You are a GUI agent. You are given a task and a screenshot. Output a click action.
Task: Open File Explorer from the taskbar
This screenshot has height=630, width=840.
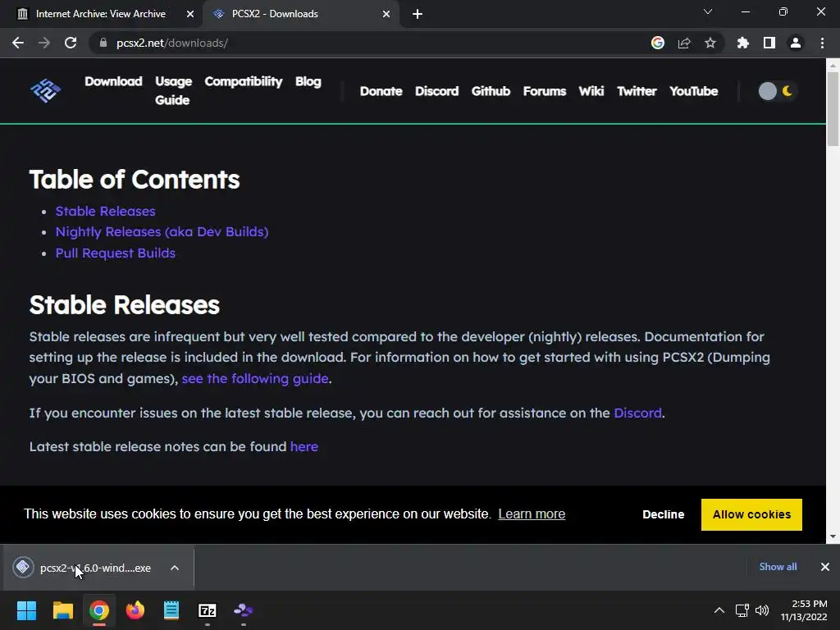tap(62, 610)
